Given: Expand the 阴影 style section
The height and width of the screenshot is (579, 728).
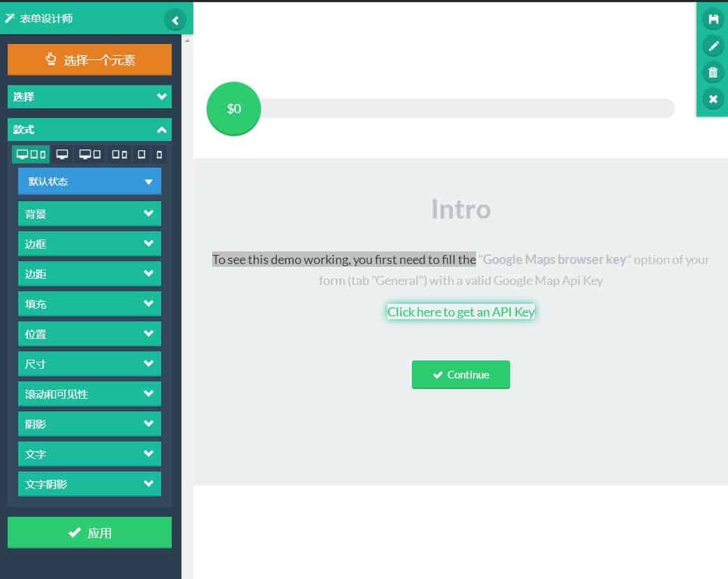Looking at the screenshot, I should [89, 424].
